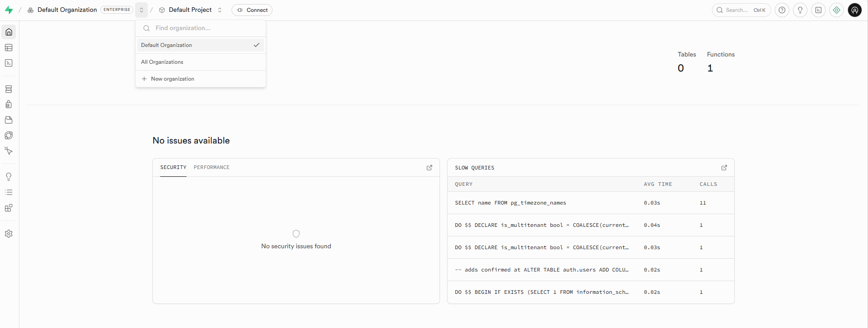Click the help question mark icon
The image size is (868, 328).
[x=782, y=10]
